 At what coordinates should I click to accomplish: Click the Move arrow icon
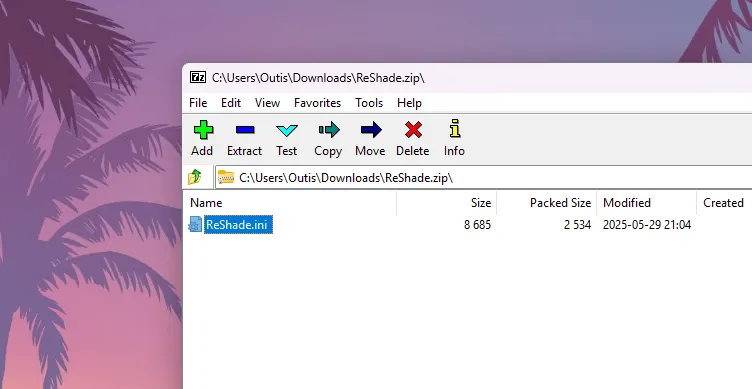(x=371, y=130)
